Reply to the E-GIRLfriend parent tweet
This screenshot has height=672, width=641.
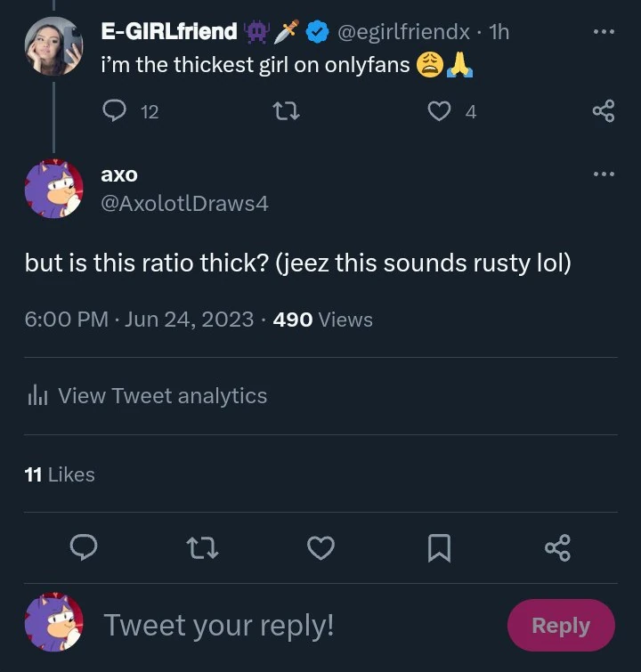pyautogui.click(x=116, y=110)
